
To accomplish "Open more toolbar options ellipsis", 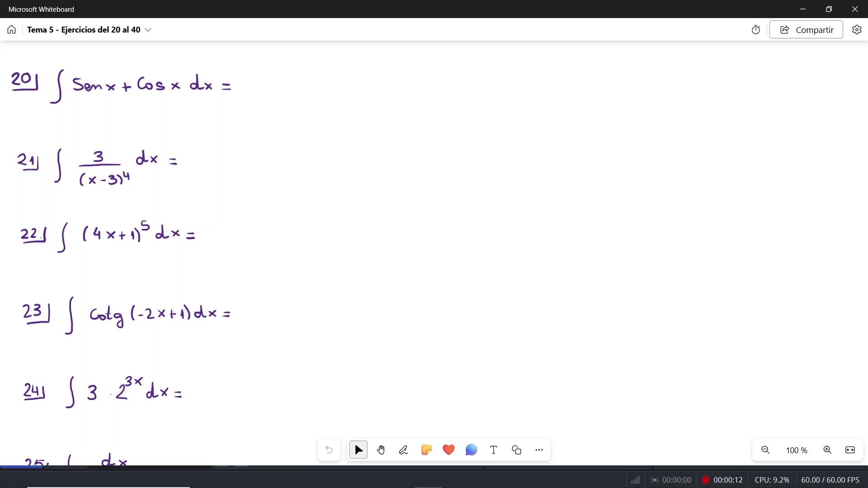I will (x=539, y=450).
